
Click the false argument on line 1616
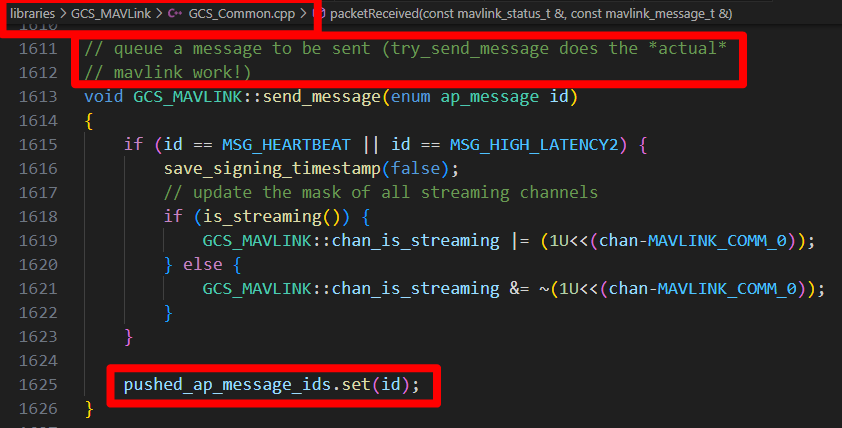coord(415,169)
